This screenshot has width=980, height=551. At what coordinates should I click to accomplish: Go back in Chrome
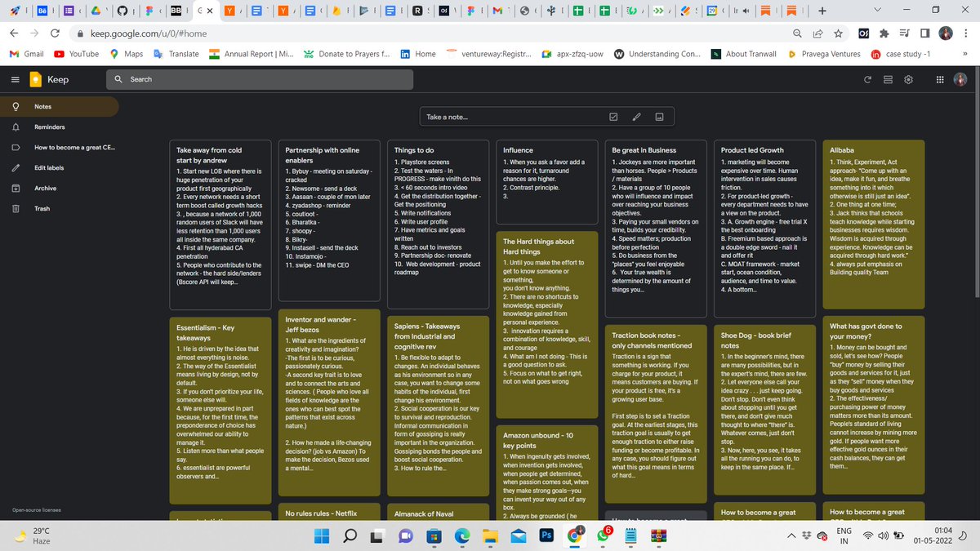[x=15, y=33]
